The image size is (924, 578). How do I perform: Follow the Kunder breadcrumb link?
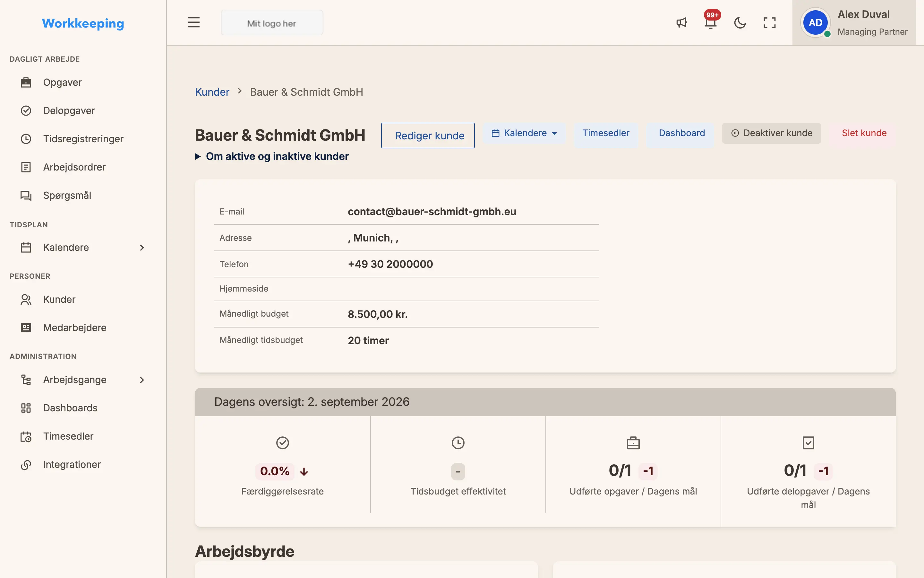pyautogui.click(x=212, y=92)
